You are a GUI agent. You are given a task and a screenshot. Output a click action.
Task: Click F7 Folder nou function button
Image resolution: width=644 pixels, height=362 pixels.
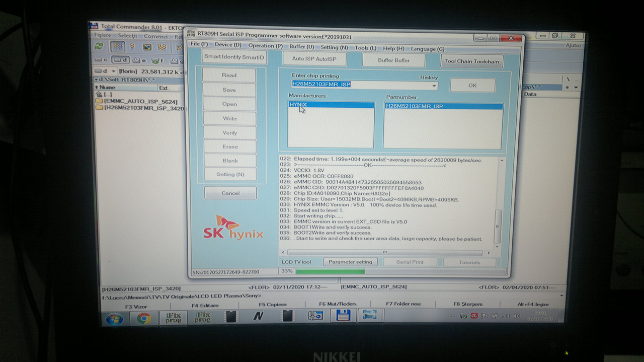[403, 304]
